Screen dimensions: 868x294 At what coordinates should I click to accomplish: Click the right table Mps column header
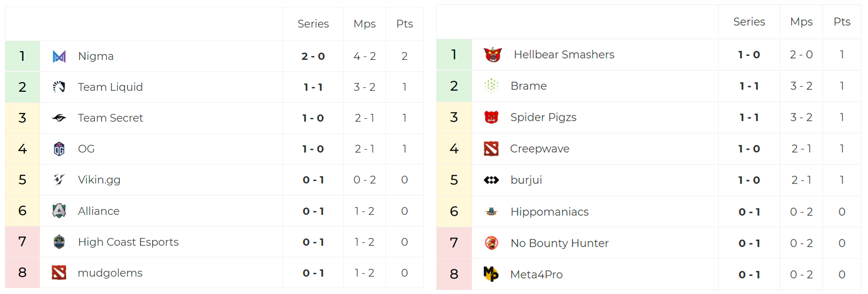801,22
